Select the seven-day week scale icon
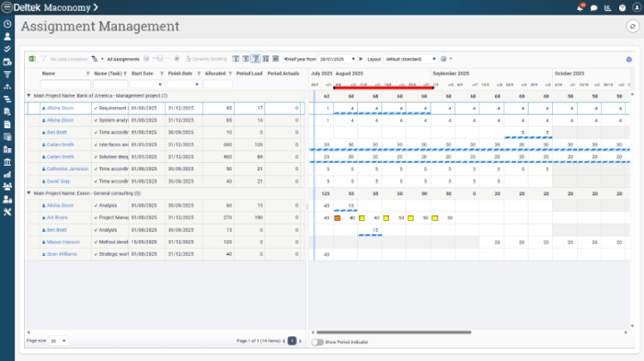644x361 pixels. coord(256,59)
